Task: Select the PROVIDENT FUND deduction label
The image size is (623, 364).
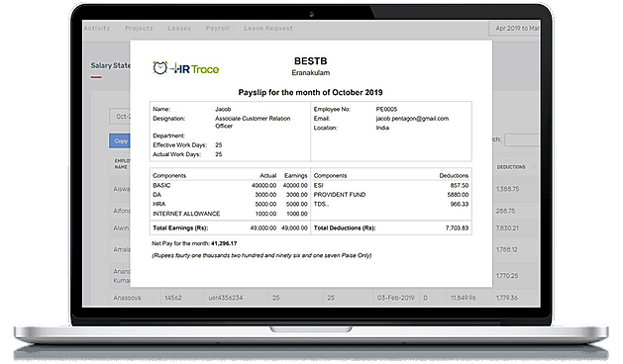Action: (x=340, y=195)
